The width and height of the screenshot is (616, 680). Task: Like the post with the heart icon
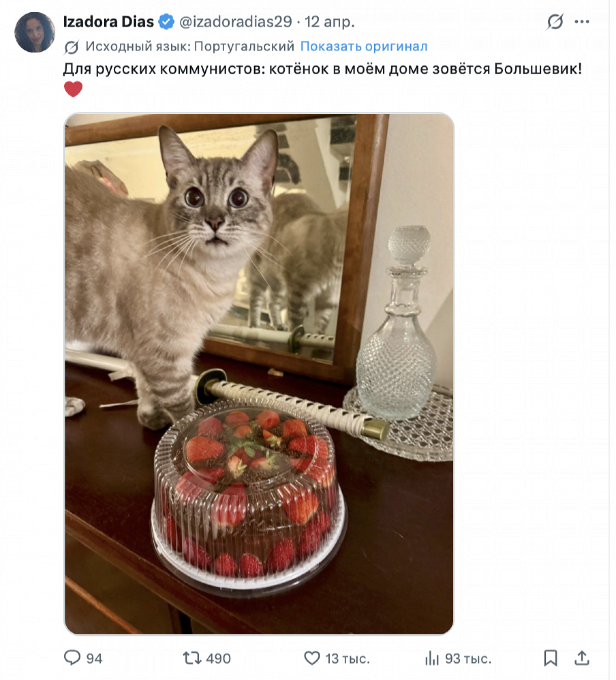click(x=312, y=658)
